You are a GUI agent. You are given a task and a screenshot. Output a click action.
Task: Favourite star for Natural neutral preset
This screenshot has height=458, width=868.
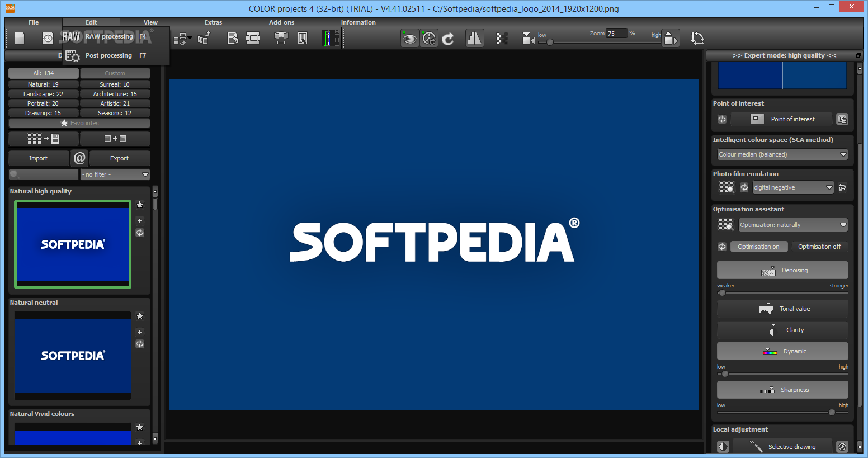(x=140, y=316)
